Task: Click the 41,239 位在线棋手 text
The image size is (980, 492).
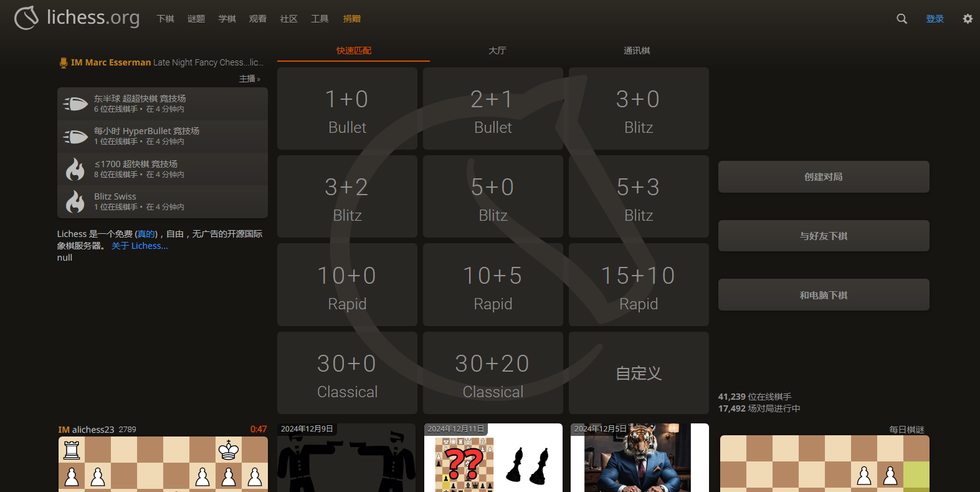Action: click(754, 397)
